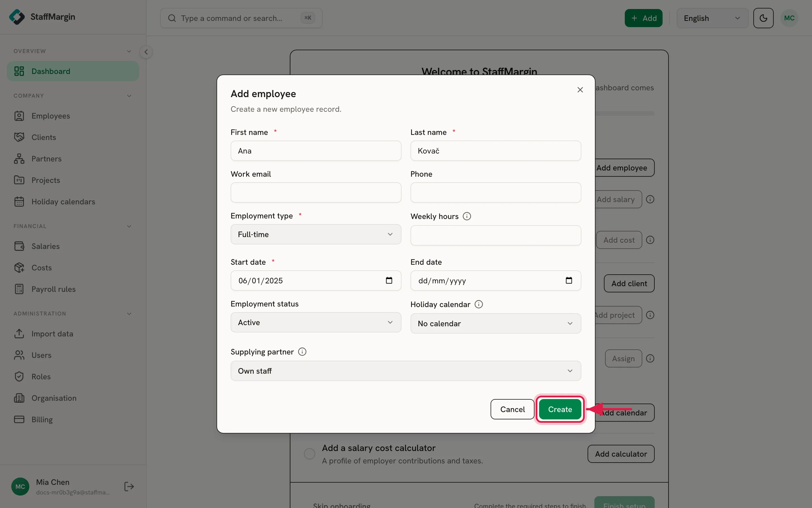Open Projects in the sidebar

tap(73, 180)
